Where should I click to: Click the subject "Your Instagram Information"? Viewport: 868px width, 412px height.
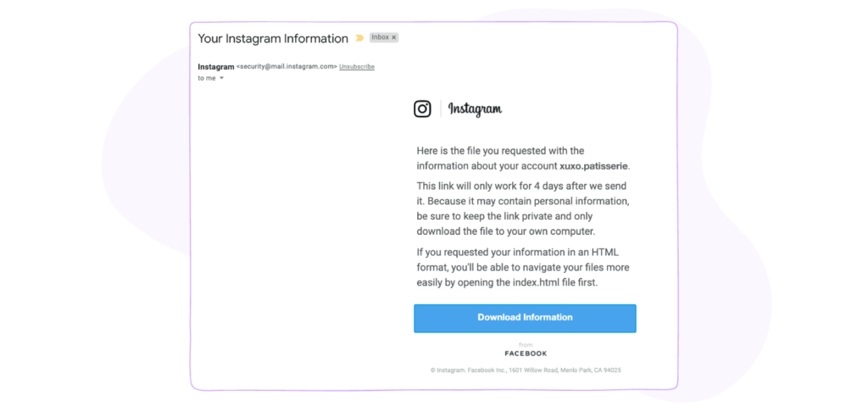tap(273, 38)
